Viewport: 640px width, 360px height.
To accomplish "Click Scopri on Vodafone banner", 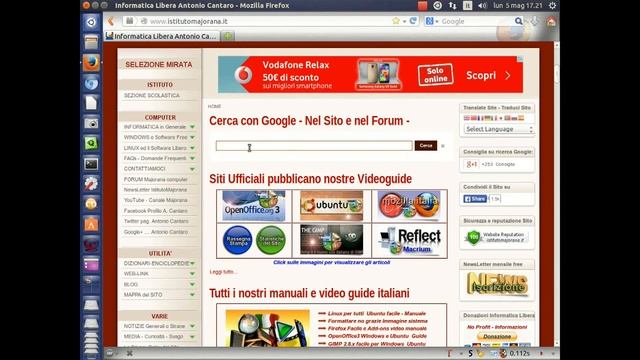I will (488, 76).
